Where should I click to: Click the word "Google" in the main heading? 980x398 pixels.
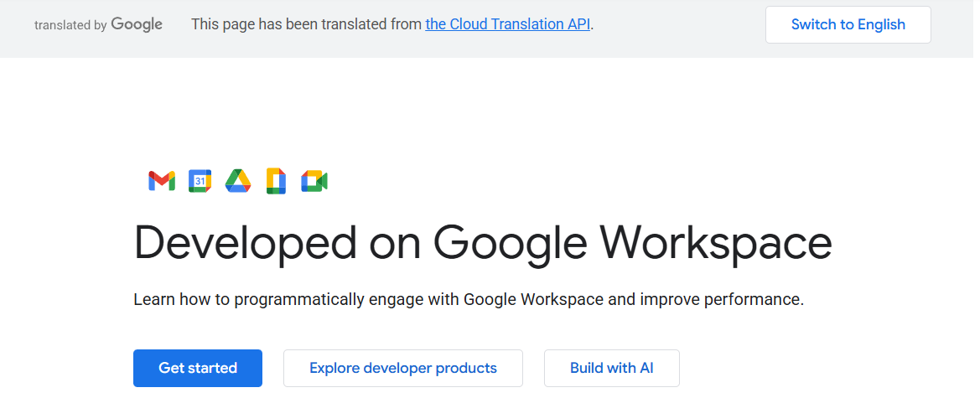[x=511, y=242]
